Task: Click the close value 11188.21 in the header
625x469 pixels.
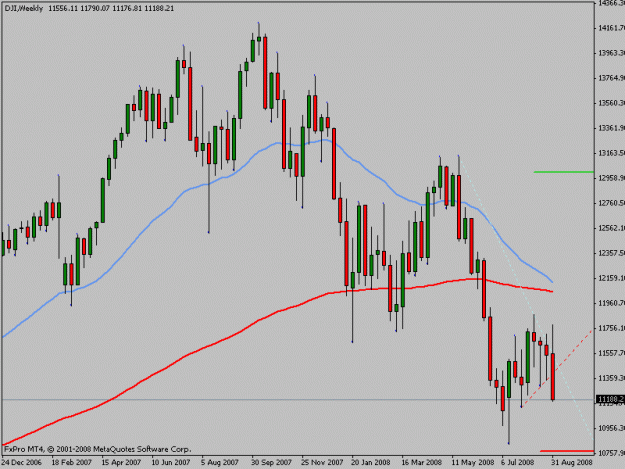Action: click(x=159, y=8)
